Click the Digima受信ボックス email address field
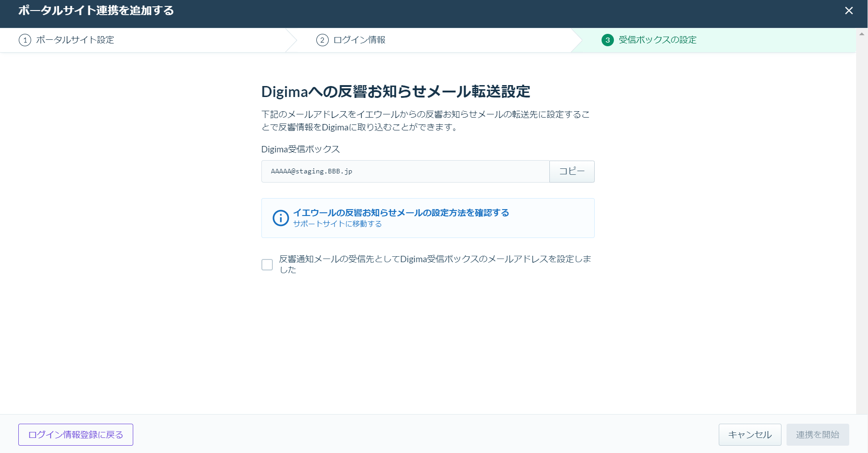The width and height of the screenshot is (868, 453). tap(405, 172)
